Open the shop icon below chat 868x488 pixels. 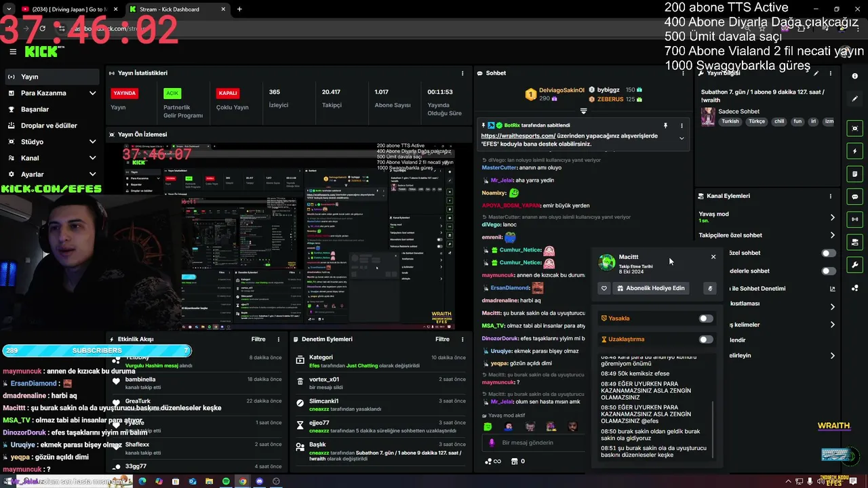[517, 462]
